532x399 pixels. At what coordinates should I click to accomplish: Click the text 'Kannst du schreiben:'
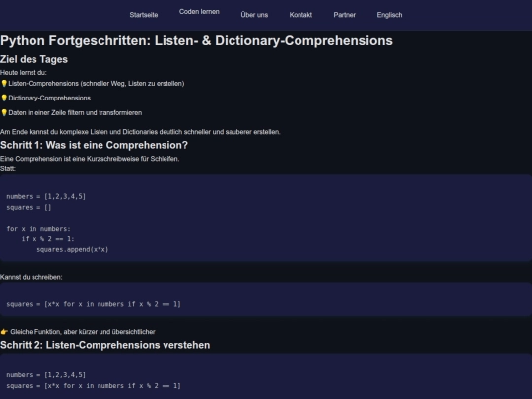click(x=32, y=277)
